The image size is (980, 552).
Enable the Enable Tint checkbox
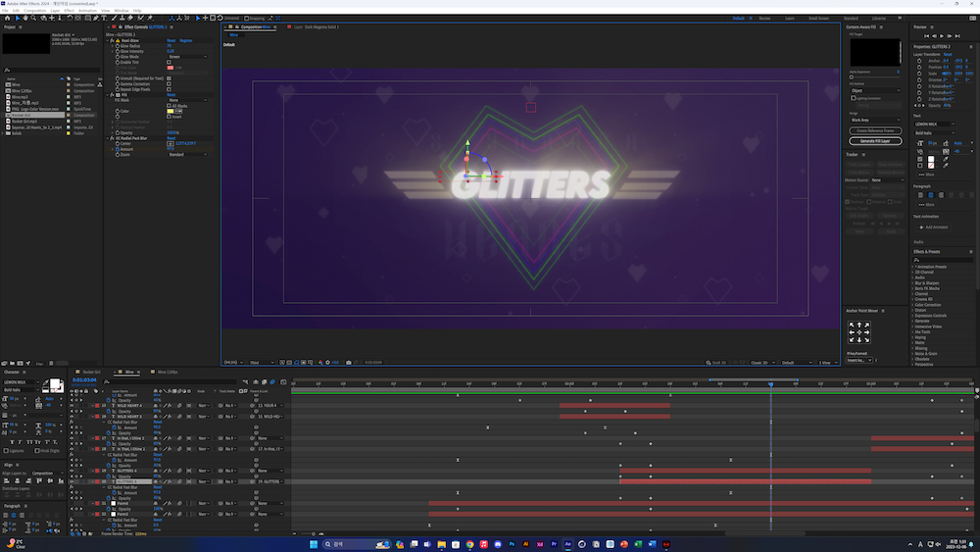coord(169,62)
